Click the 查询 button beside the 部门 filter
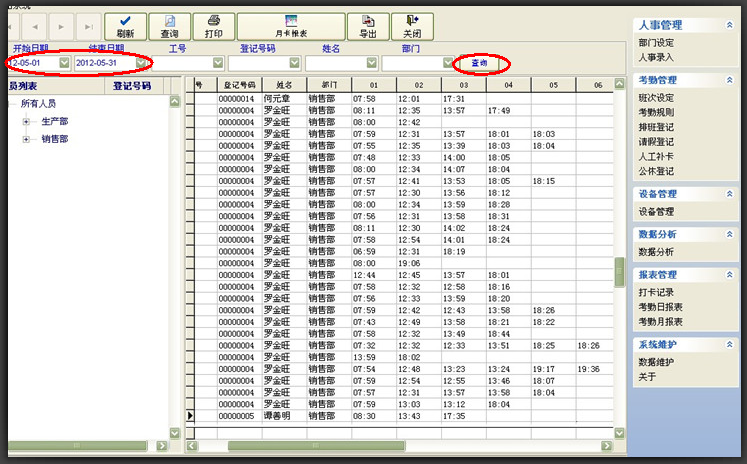747x464 pixels. tap(479, 63)
